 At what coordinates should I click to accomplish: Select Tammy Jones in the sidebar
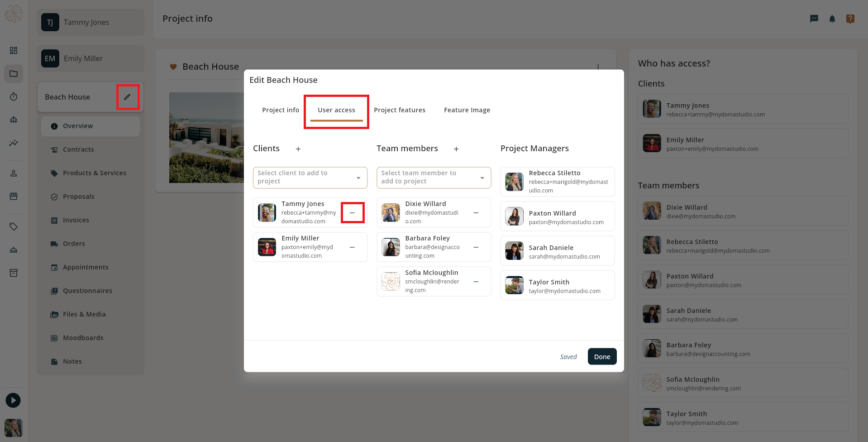pos(91,22)
